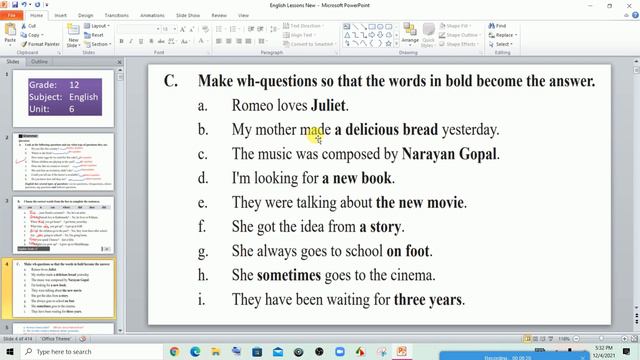This screenshot has width=640, height=360.
Task: Select slide 3 thumbnail
Action: click(63, 225)
